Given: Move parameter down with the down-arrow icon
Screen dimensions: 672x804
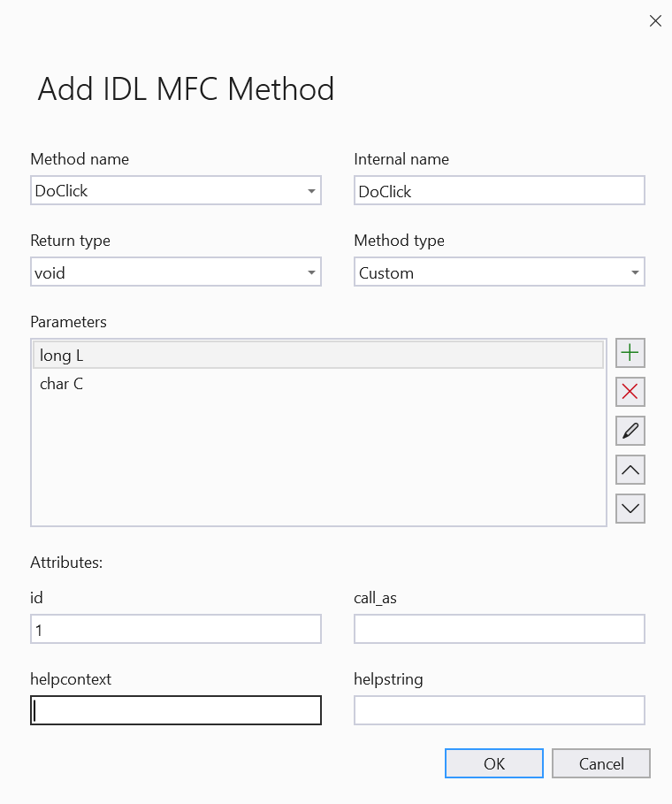Looking at the screenshot, I should click(630, 508).
